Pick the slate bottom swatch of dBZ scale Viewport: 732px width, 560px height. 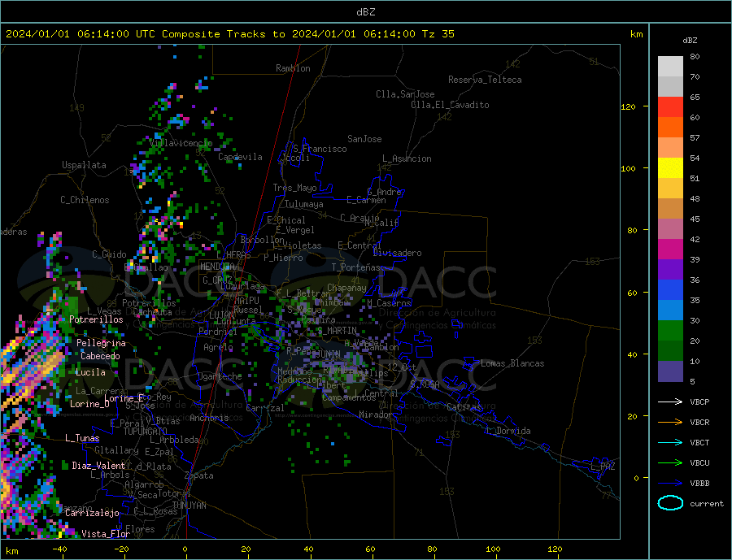point(670,371)
